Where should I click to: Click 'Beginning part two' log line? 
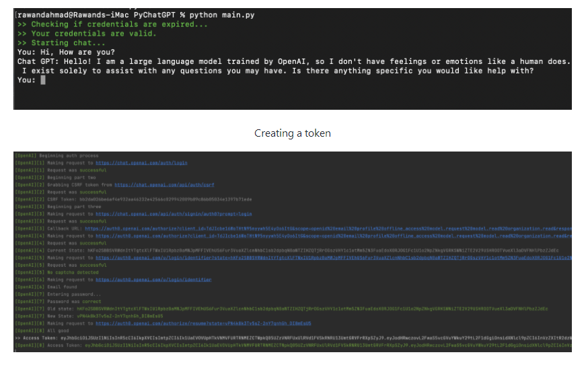55,178
